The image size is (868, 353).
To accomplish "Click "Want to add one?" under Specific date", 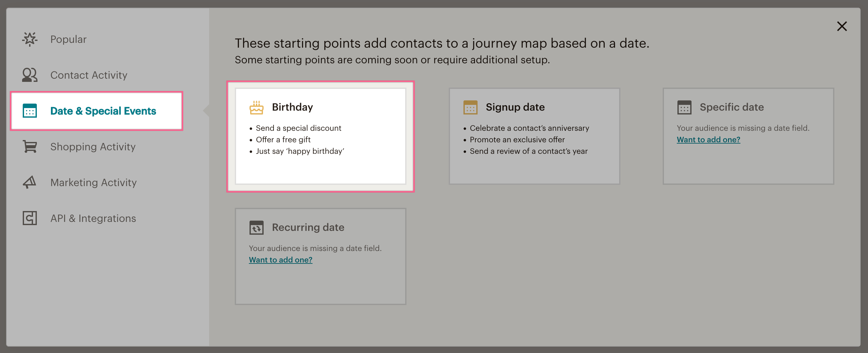I will [x=708, y=139].
